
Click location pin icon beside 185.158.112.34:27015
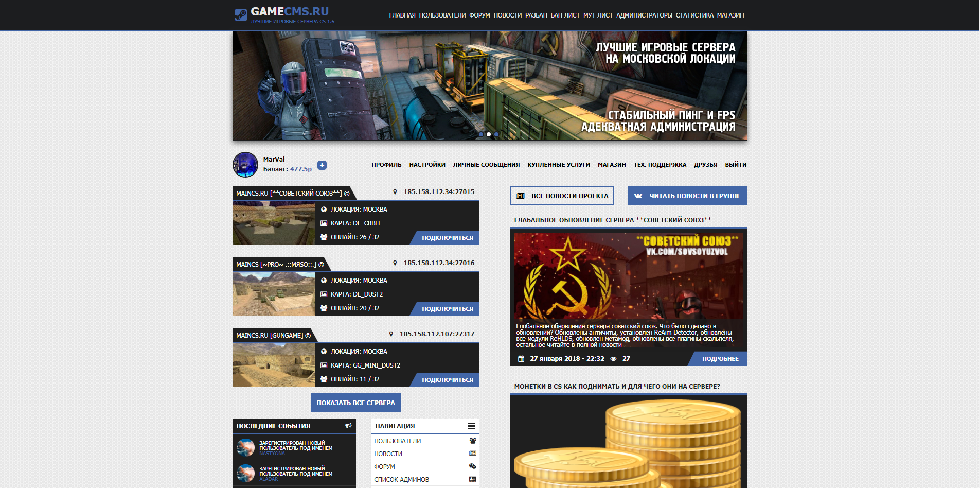(395, 192)
